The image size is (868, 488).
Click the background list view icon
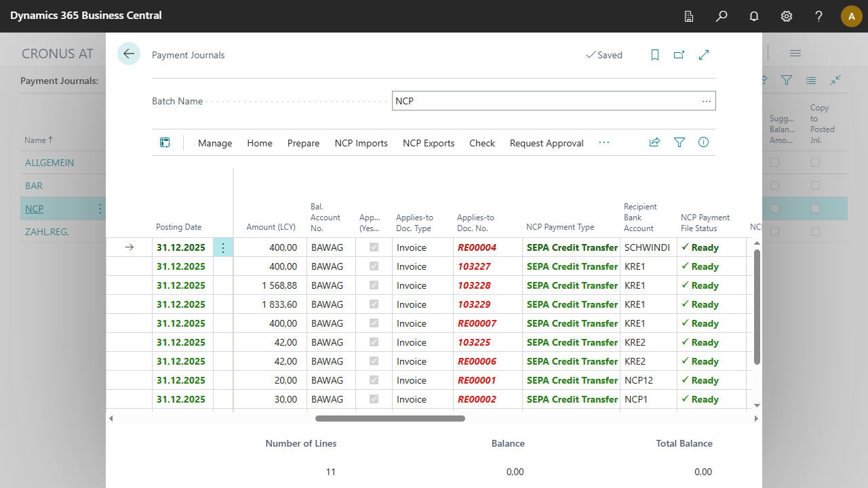(811, 80)
